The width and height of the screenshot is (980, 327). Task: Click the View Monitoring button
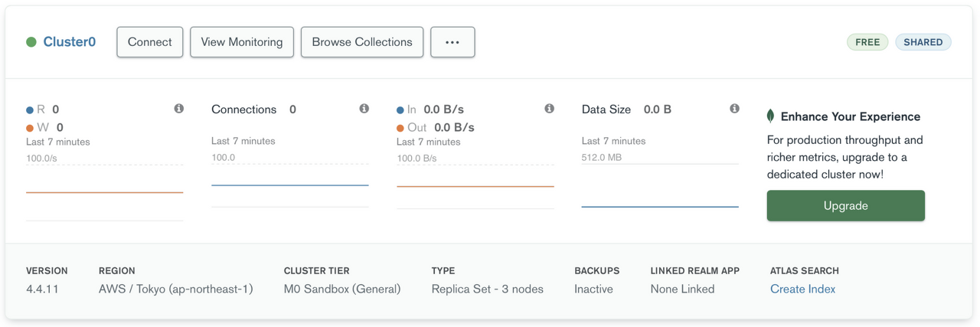pos(242,42)
